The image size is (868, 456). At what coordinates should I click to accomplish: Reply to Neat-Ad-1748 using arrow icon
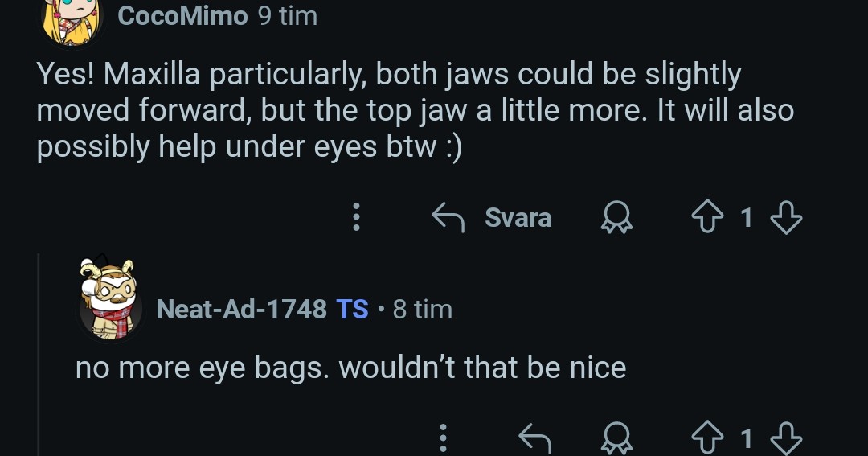(x=534, y=438)
